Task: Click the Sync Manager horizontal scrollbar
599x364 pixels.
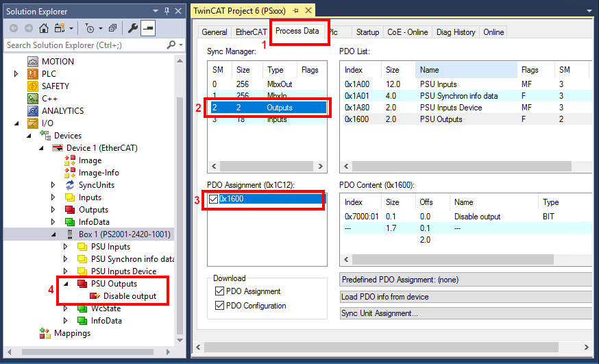Action: point(267,166)
